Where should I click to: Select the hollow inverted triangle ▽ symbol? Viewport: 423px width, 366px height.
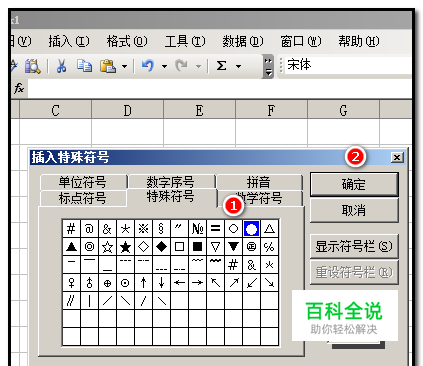(215, 247)
